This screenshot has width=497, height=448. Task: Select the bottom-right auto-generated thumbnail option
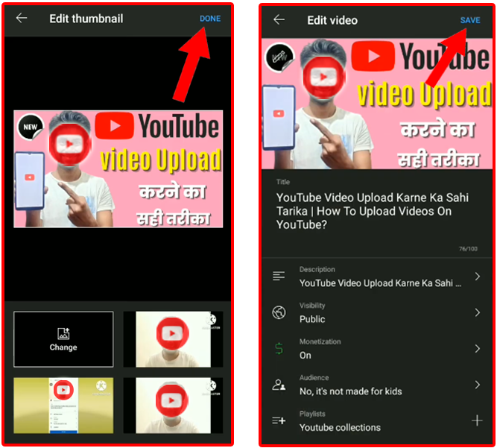click(173, 406)
